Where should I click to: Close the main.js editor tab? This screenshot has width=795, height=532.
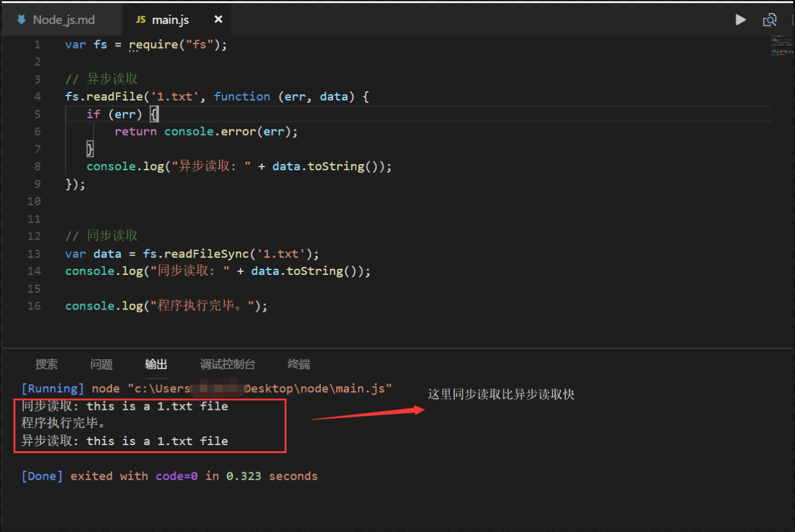point(218,20)
